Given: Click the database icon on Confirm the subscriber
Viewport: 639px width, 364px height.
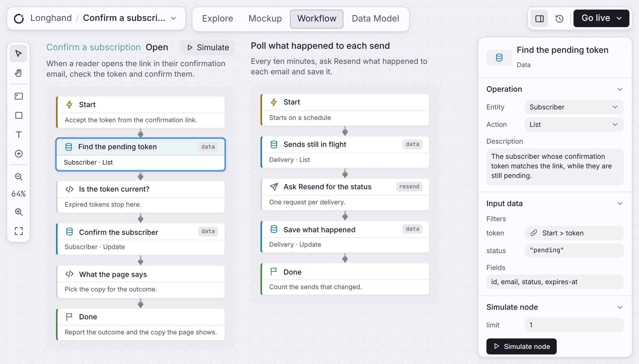Looking at the screenshot, I should coord(69,232).
